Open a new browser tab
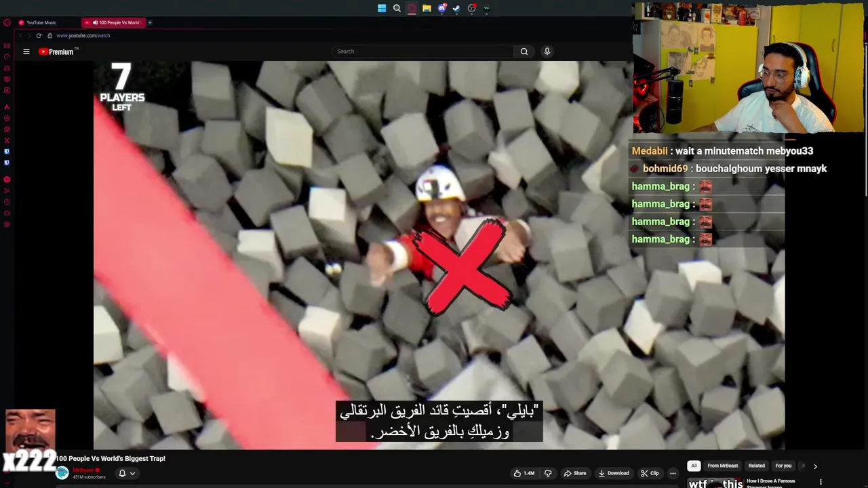This screenshot has width=868, height=488. [150, 22]
